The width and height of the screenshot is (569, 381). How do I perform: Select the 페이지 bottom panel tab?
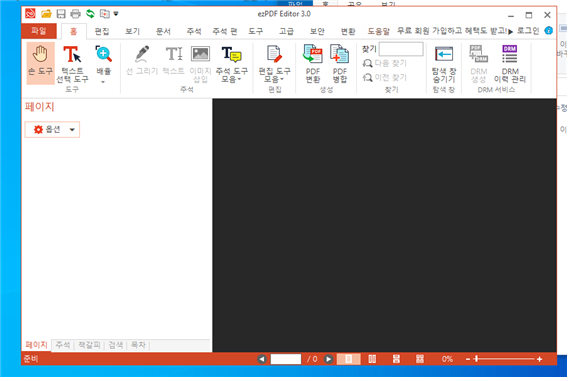pos(36,345)
